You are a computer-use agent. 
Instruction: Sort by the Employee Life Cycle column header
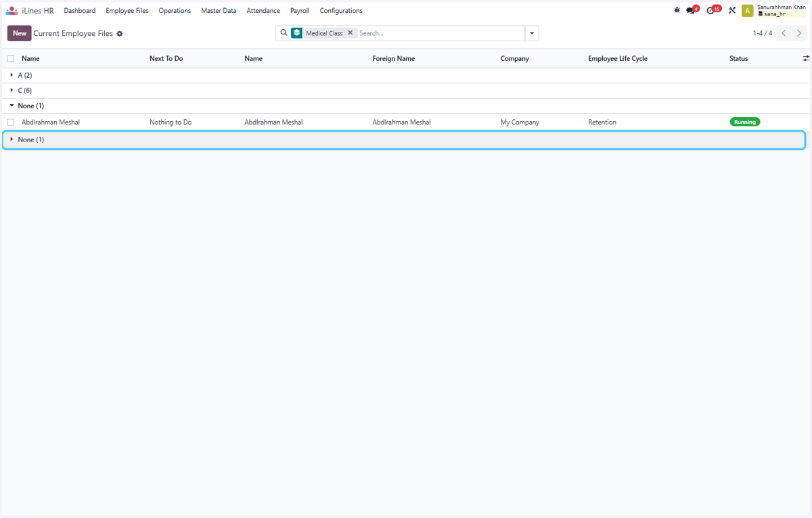618,58
